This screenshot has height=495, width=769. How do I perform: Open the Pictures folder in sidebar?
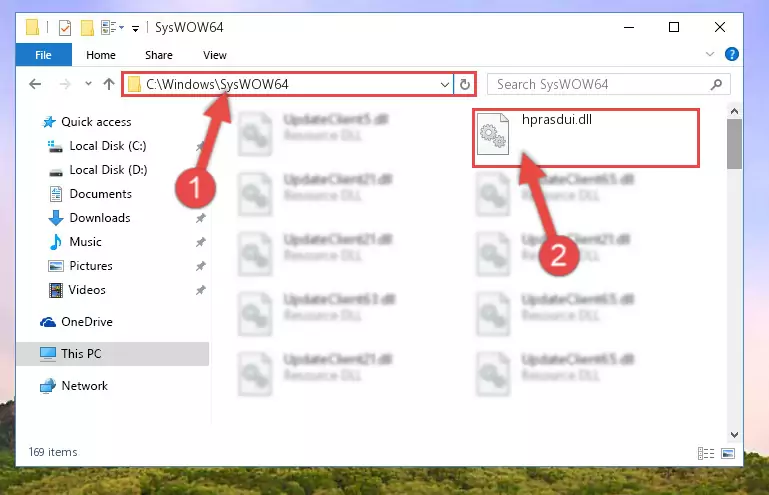point(91,266)
